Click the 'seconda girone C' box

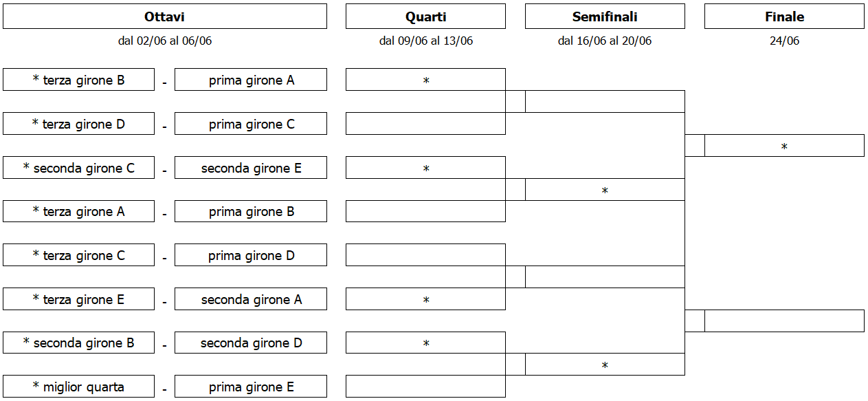pyautogui.click(x=78, y=168)
